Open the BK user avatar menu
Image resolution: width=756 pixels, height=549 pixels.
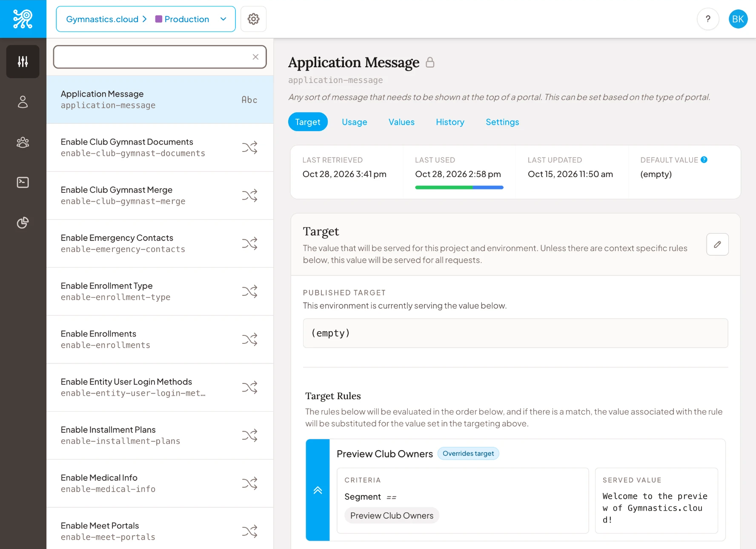pos(738,19)
